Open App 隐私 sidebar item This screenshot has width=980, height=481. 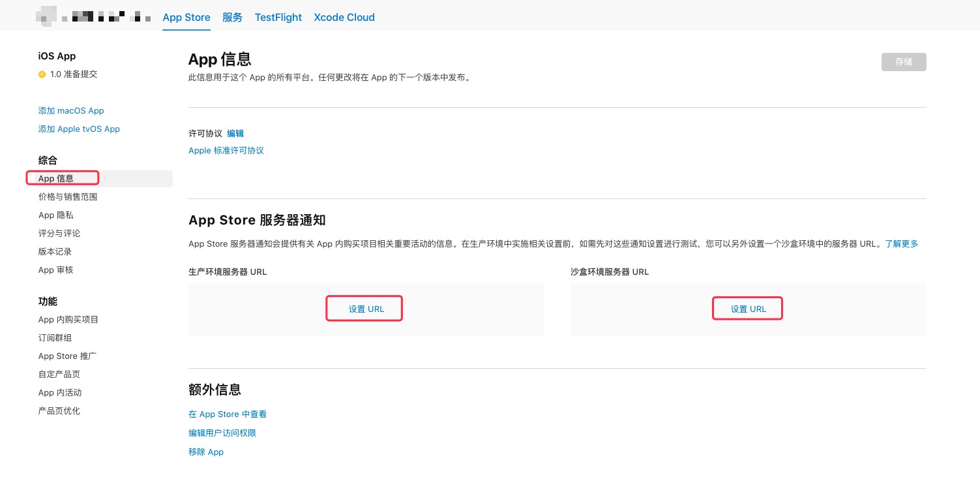pyautogui.click(x=55, y=215)
